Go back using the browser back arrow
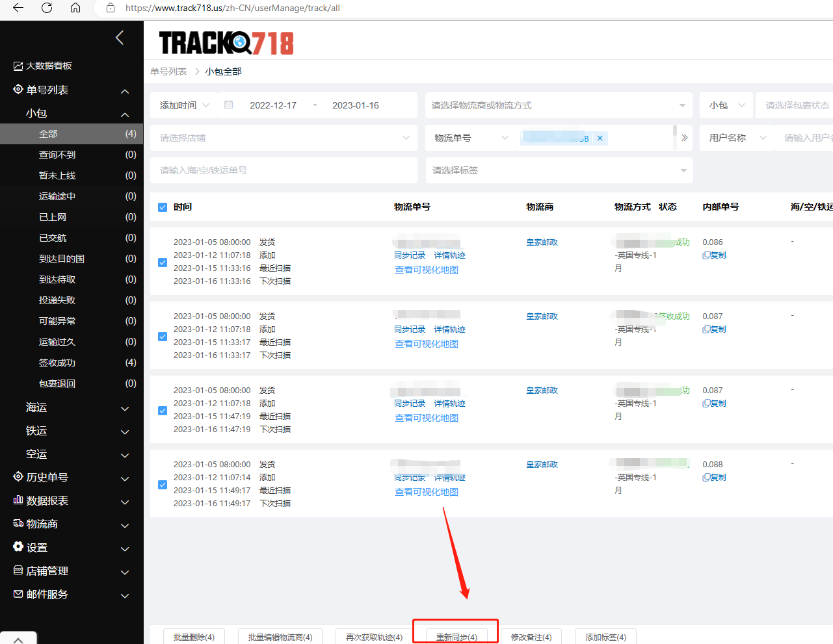This screenshot has height=644, width=833. point(18,8)
